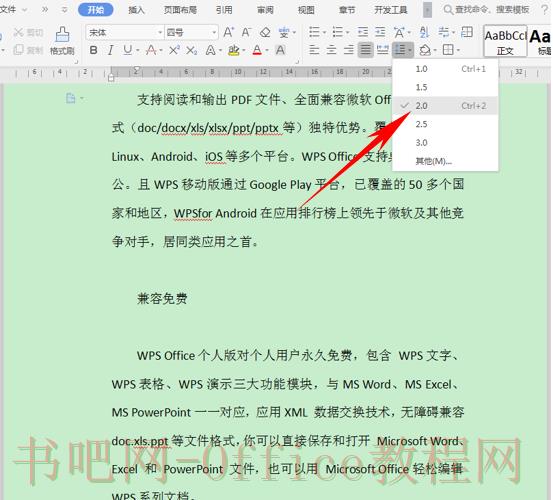Open font color dropdown arrow

[267, 50]
